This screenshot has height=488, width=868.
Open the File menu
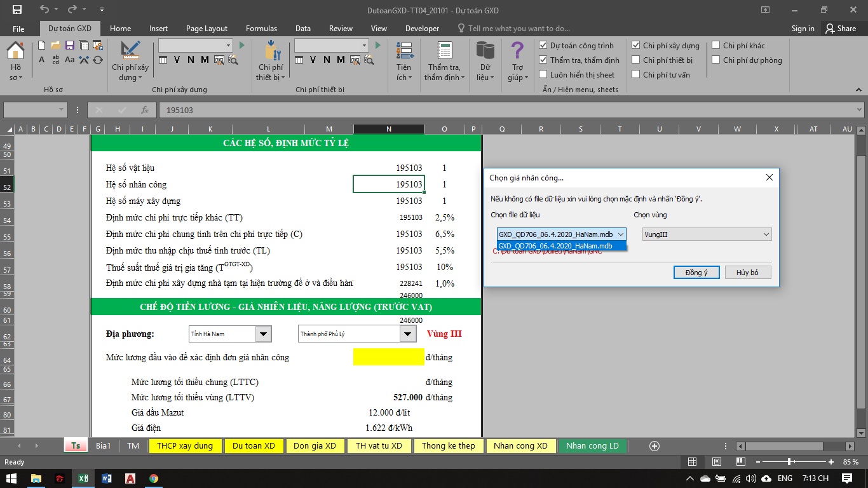click(18, 29)
